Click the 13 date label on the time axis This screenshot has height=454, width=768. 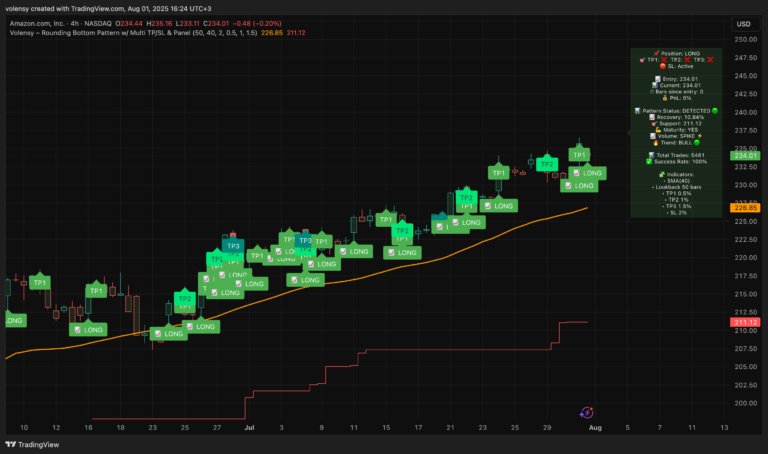pyautogui.click(x=724, y=428)
